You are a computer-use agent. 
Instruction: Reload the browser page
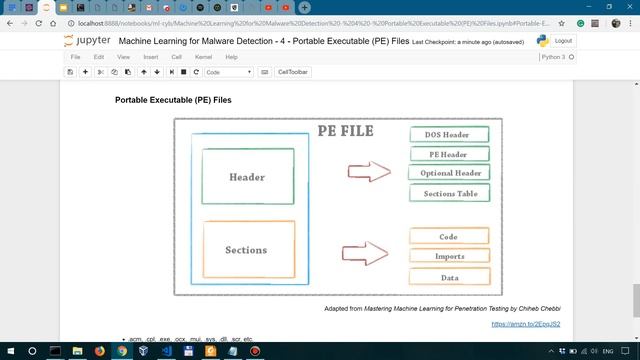pyautogui.click(x=38, y=24)
